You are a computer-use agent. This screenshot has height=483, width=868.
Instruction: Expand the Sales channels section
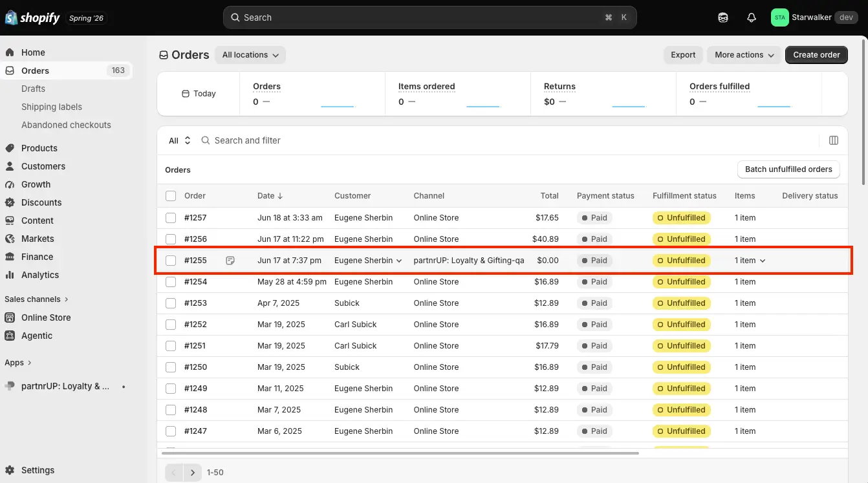click(x=36, y=299)
